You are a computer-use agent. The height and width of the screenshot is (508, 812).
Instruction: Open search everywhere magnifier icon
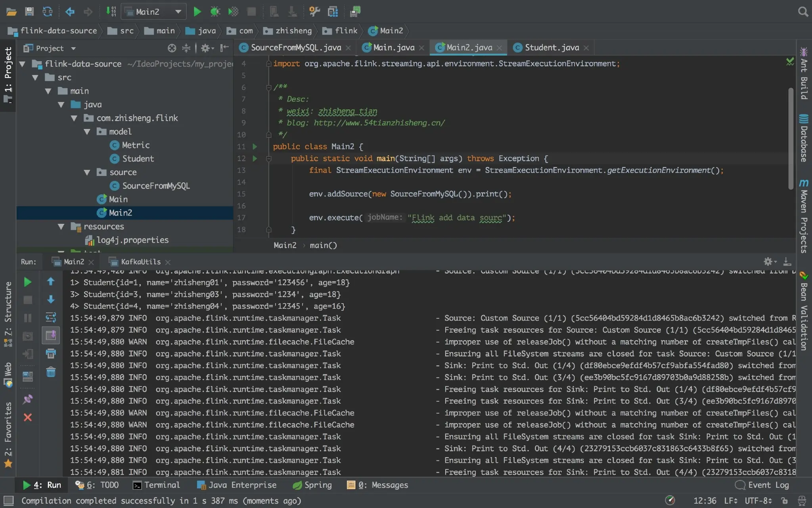[802, 12]
